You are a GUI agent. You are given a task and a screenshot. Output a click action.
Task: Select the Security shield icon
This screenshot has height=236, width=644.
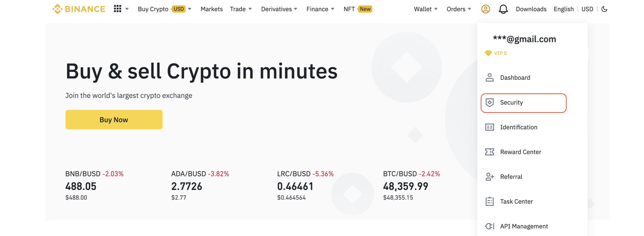pos(490,102)
